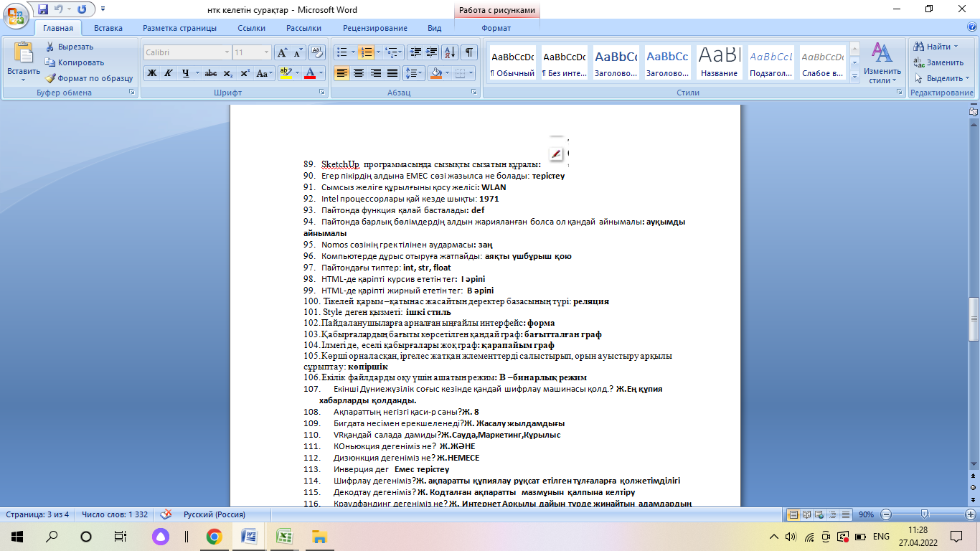The width and height of the screenshot is (980, 551).
Task: Click the spelling check icon in status bar
Action: click(166, 514)
